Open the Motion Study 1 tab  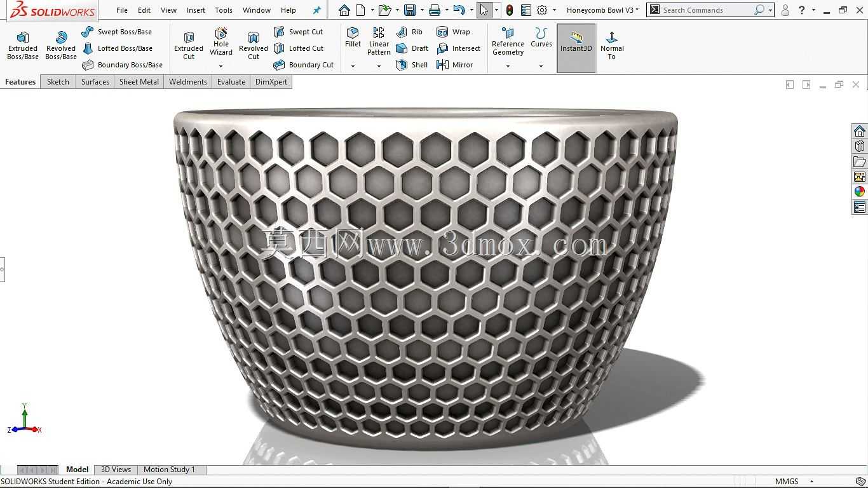[169, 470]
